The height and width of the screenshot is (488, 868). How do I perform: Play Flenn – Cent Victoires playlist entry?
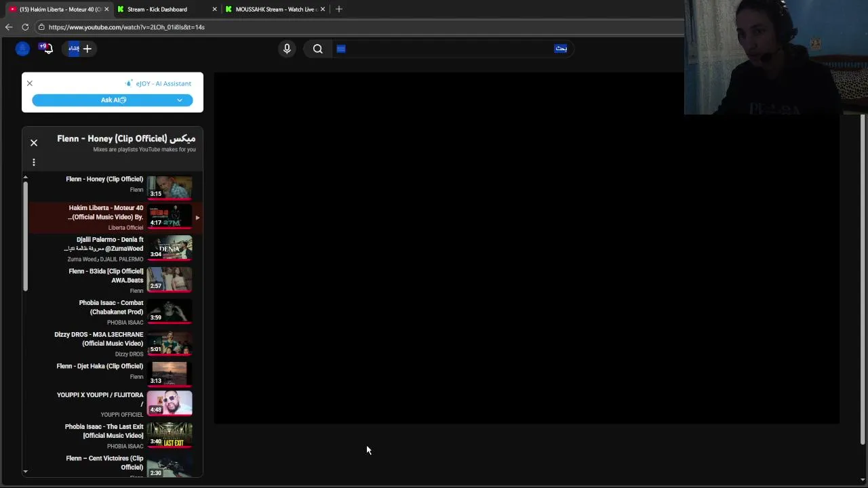point(114,464)
